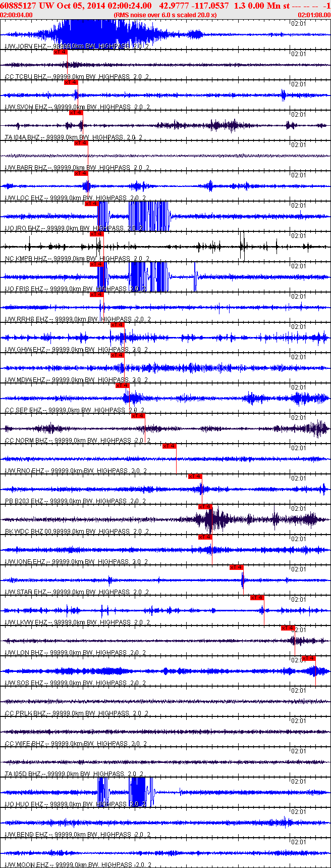Click the TA.I05D BHZ station label
The width and height of the screenshot is (331, 868).
pyautogui.click(x=22, y=774)
